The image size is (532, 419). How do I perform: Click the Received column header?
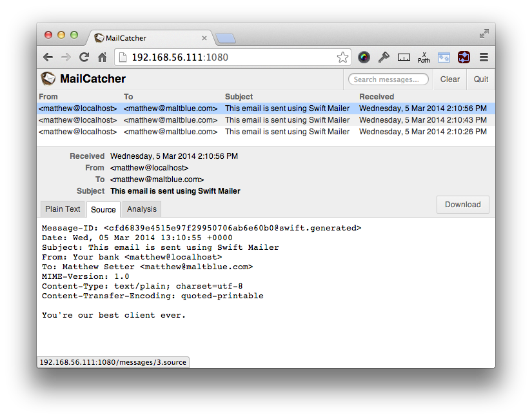377,97
